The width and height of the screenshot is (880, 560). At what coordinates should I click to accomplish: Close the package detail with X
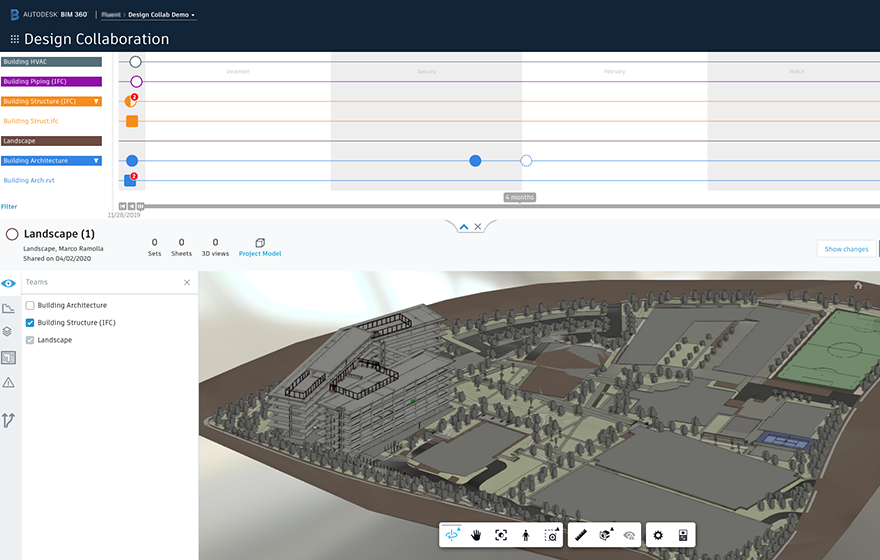coord(478,227)
